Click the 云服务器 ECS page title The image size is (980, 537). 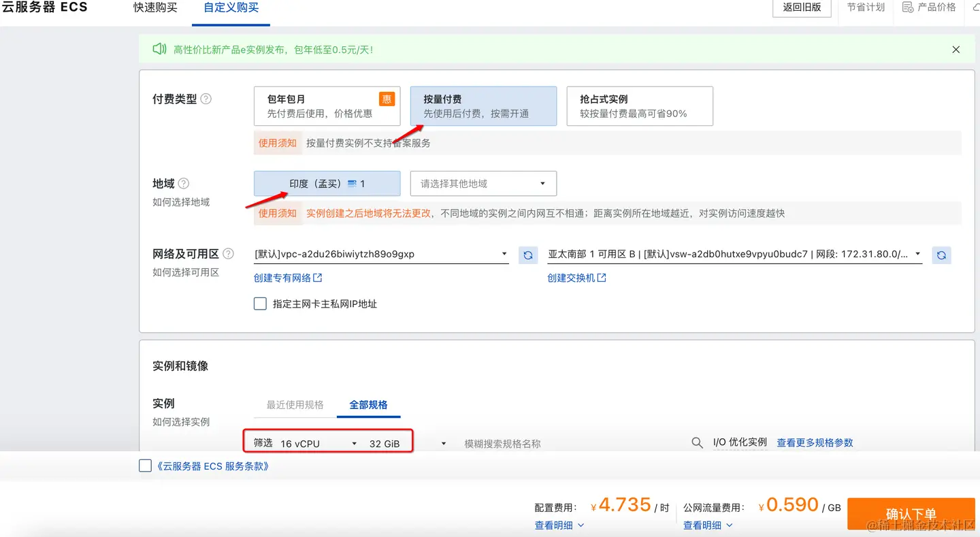pos(44,7)
